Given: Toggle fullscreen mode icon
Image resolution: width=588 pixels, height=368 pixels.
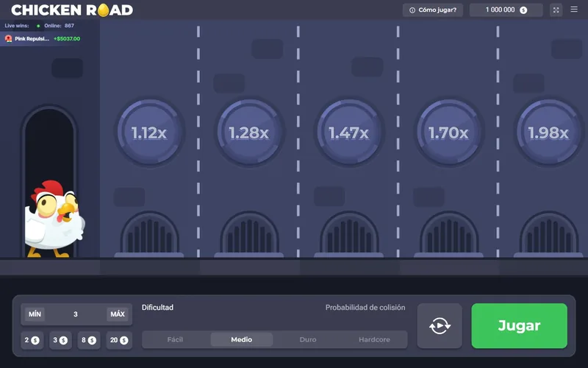Looking at the screenshot, I should 556,10.
